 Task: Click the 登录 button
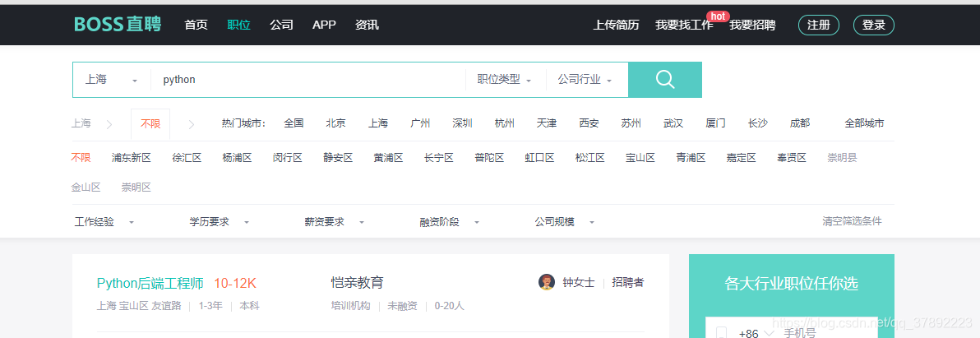coord(874,25)
